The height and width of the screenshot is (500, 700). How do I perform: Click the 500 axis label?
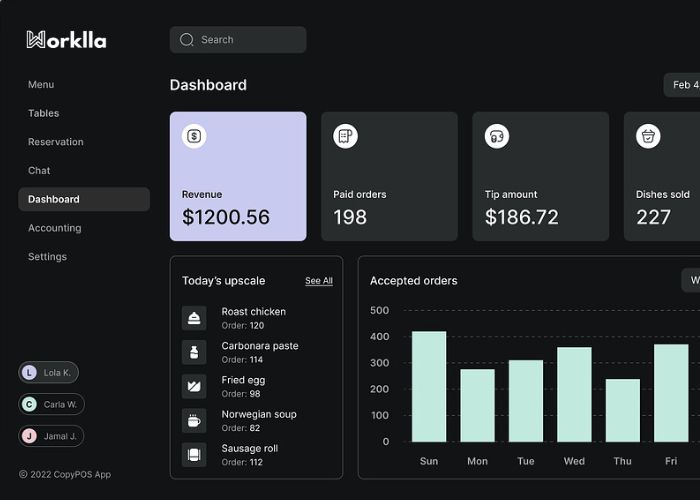click(379, 310)
